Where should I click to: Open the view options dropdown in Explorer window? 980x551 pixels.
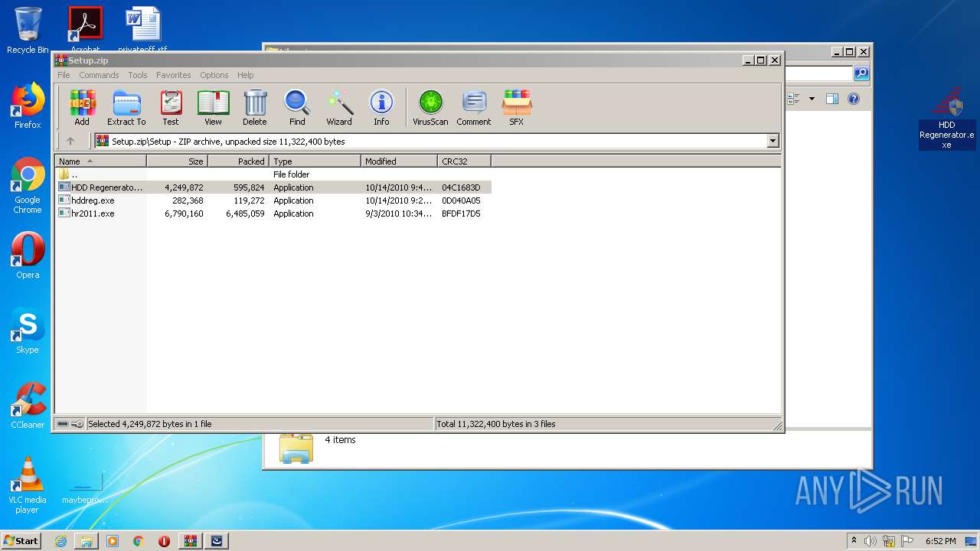pos(812,99)
